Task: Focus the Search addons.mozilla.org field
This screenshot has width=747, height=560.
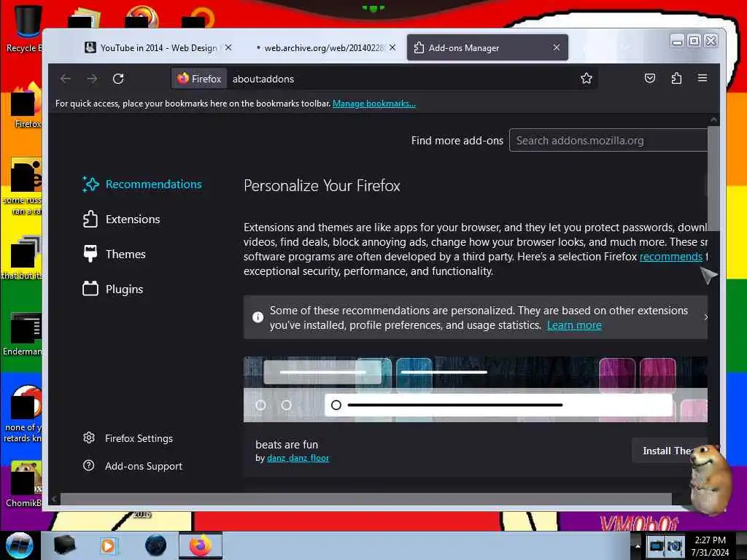Action: (608, 141)
